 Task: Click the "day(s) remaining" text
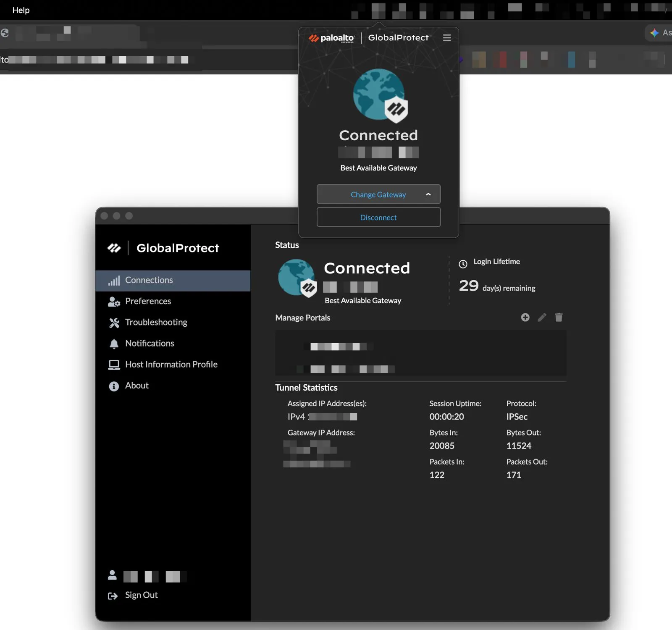coord(509,288)
